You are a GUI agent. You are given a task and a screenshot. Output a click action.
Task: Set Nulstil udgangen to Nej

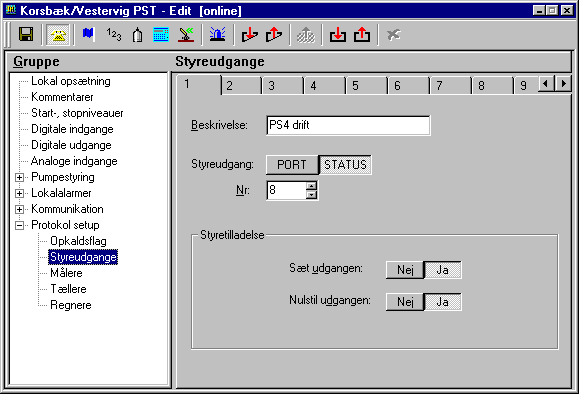[405, 302]
